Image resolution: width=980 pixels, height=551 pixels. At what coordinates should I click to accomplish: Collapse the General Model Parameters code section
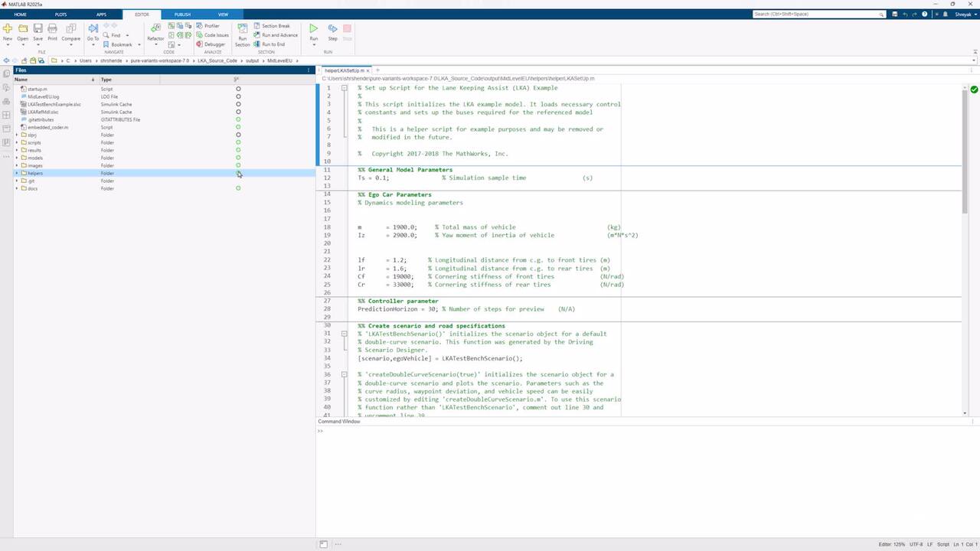[x=345, y=170]
